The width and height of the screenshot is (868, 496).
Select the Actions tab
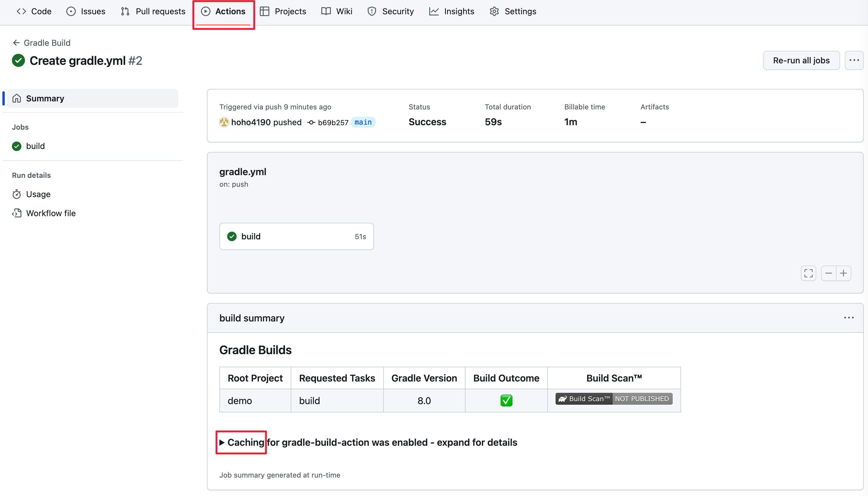pos(223,11)
